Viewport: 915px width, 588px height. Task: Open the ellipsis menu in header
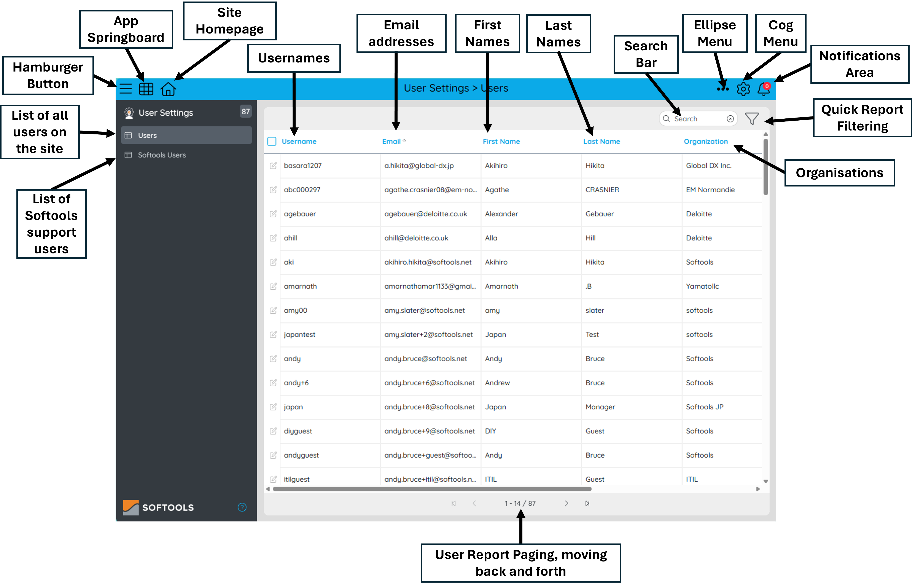(723, 89)
